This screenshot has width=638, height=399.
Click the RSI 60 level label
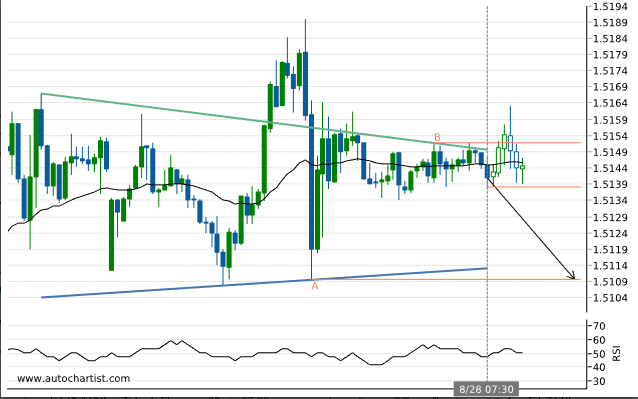coord(599,340)
